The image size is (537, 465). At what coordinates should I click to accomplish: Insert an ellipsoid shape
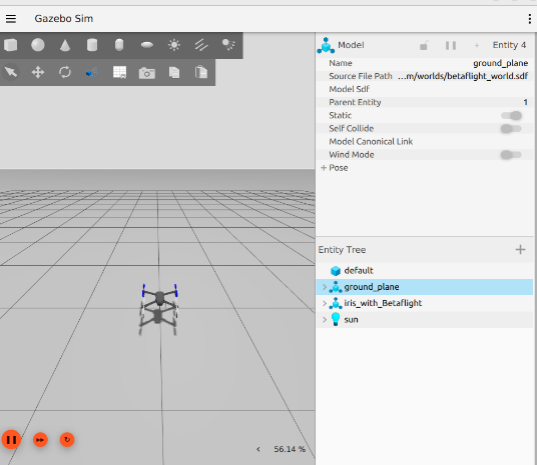[x=147, y=45]
